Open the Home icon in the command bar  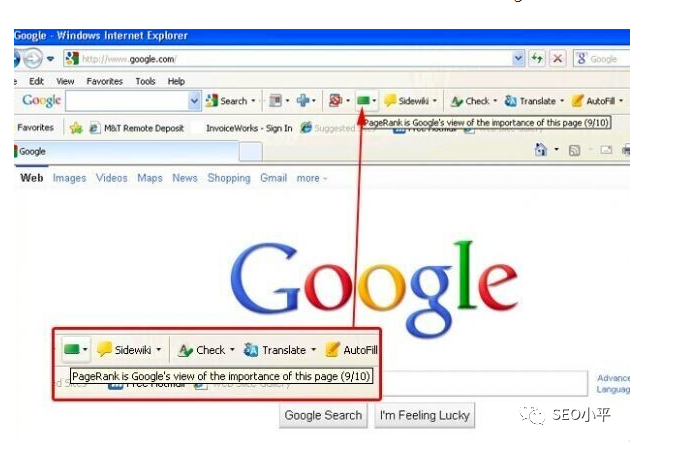pos(541,150)
